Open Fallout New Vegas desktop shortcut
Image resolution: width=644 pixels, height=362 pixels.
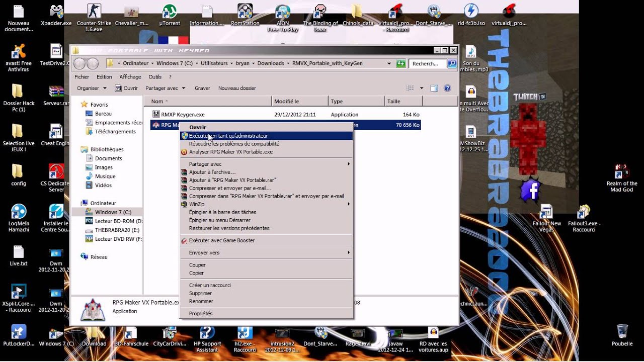(x=546, y=218)
